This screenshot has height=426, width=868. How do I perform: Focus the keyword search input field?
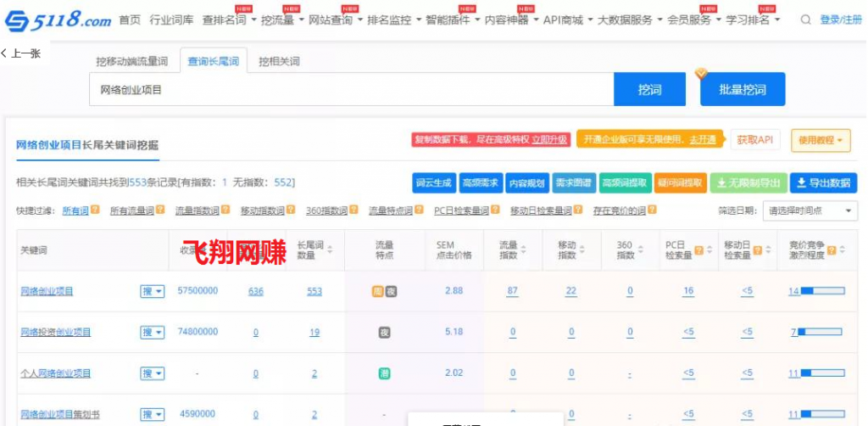point(352,89)
